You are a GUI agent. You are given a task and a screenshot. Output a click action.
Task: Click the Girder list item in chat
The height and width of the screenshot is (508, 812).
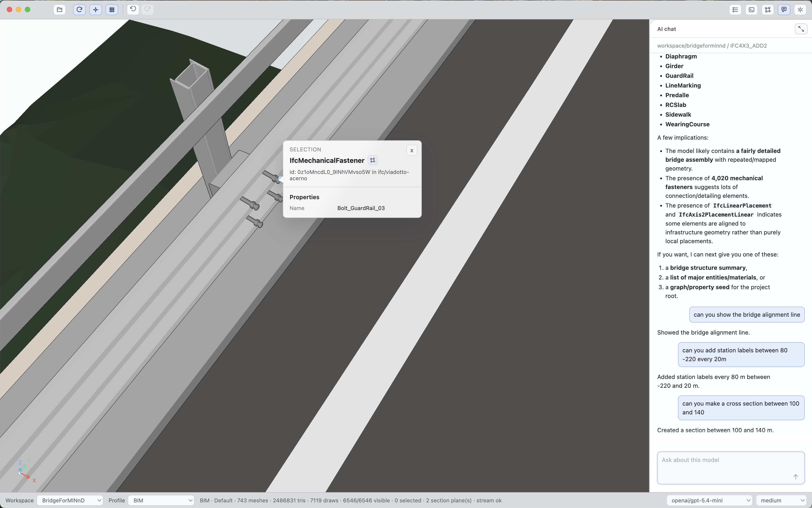pyautogui.click(x=674, y=66)
